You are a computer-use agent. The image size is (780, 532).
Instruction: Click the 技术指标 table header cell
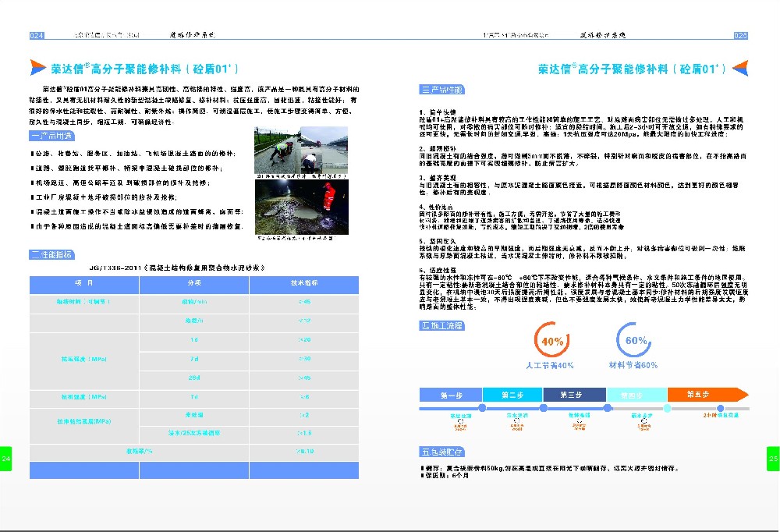click(x=304, y=284)
